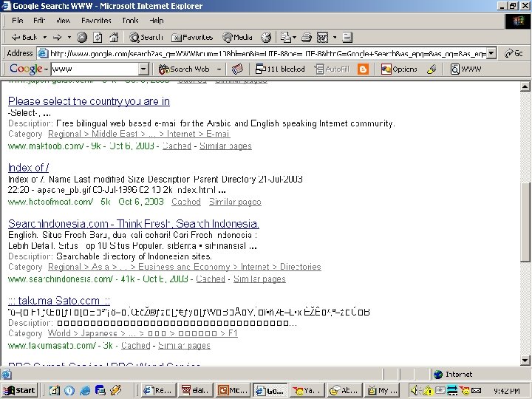
Task: Click Cached link for hotsofmeat.com result
Action: 186,202
